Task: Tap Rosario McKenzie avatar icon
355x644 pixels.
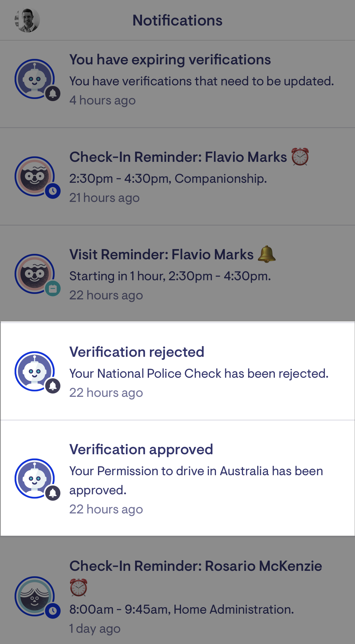Action: 35,596
